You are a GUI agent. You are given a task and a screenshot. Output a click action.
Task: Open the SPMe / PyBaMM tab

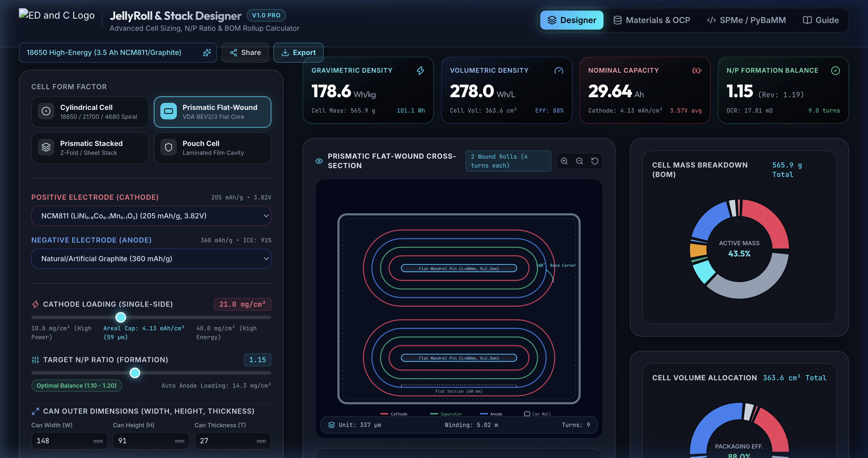click(746, 20)
